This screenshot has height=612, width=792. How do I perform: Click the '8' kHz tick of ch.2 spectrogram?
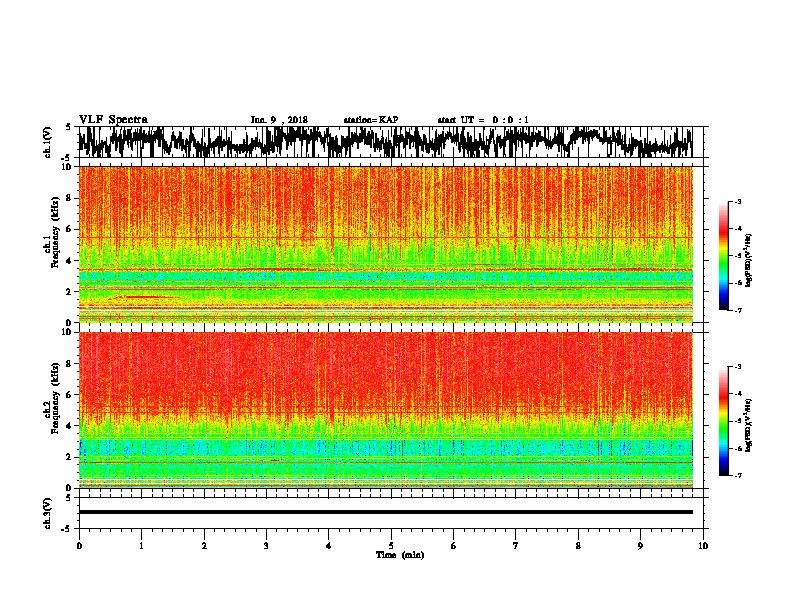tap(69, 364)
